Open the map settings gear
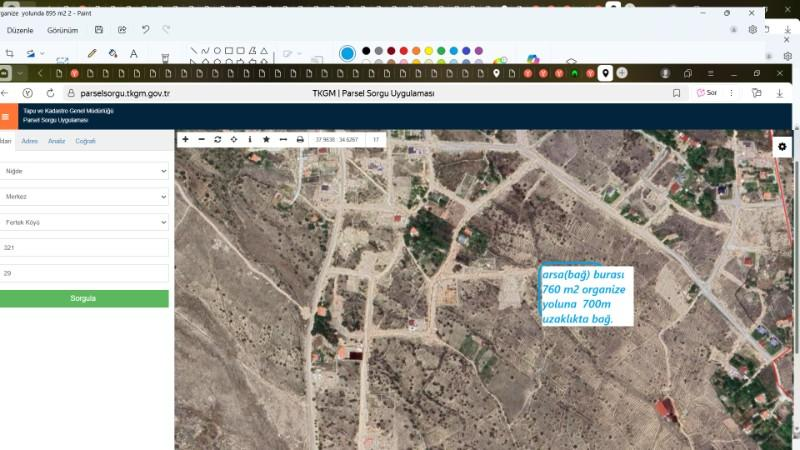Screen dimensions: 800x450 [x=782, y=147]
